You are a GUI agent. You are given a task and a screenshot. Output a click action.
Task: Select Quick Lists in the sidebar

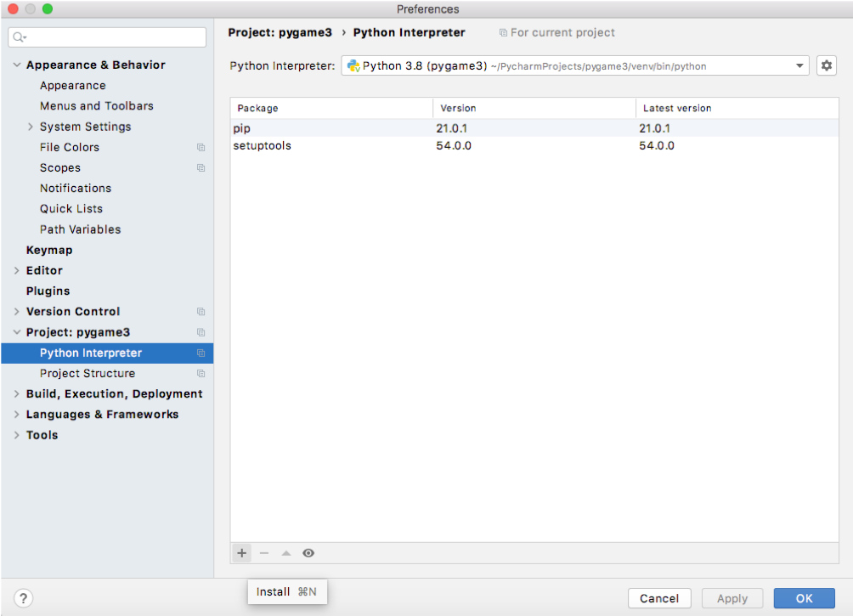(71, 209)
